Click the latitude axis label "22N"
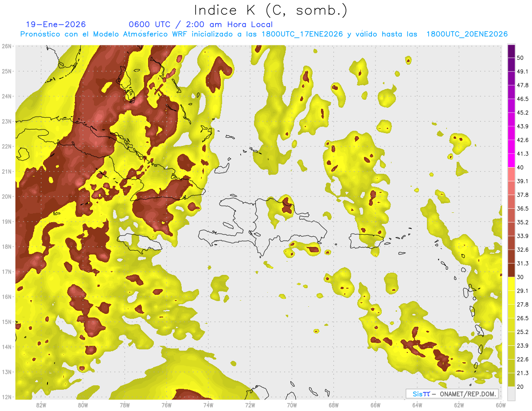Viewport: 532px width, 411px height. point(7,146)
